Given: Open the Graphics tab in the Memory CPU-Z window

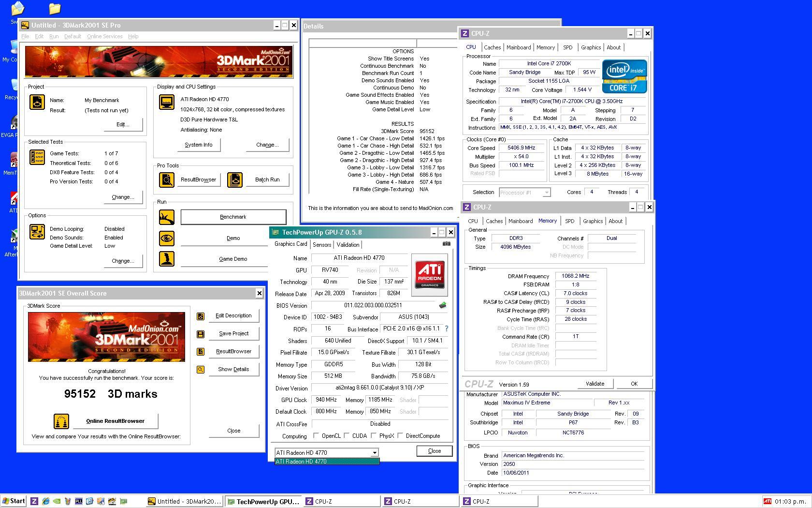Looking at the screenshot, I should pos(593,221).
